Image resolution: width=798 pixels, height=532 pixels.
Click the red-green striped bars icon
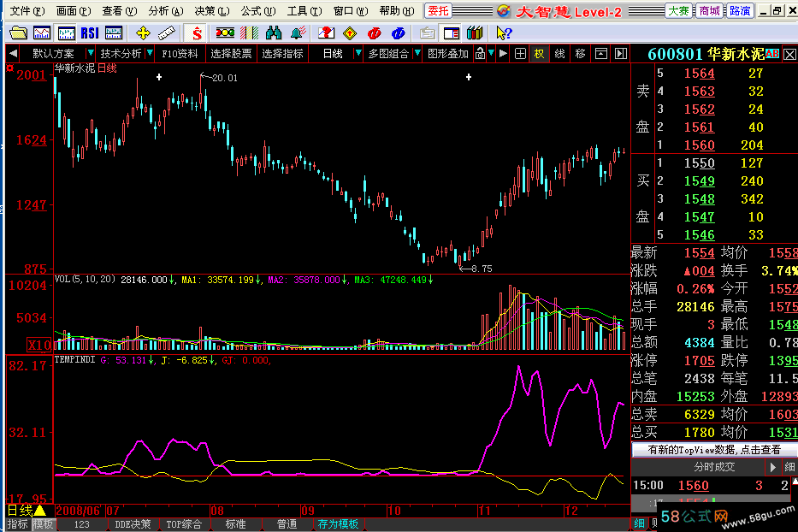pyautogui.click(x=250, y=33)
